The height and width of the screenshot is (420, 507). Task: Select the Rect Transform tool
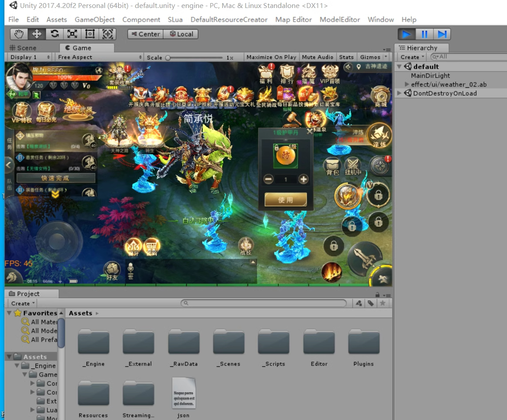coord(90,34)
